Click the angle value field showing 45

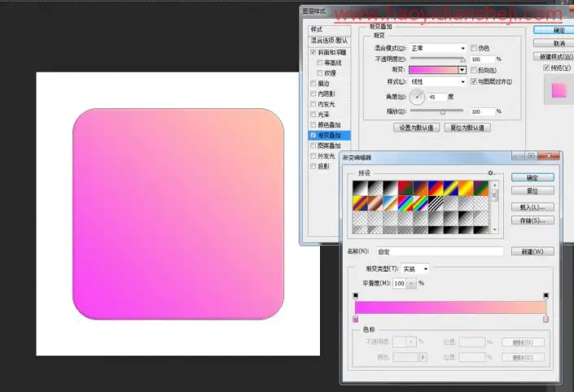click(437, 97)
